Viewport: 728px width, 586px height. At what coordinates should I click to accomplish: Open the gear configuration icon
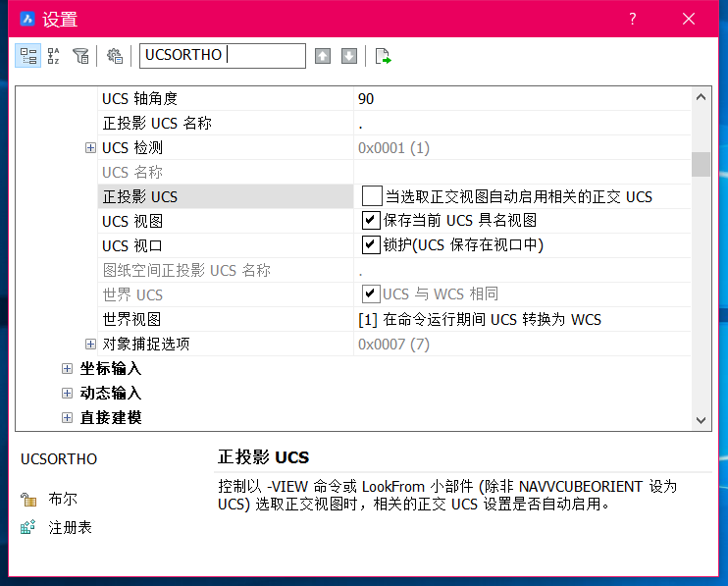(115, 56)
